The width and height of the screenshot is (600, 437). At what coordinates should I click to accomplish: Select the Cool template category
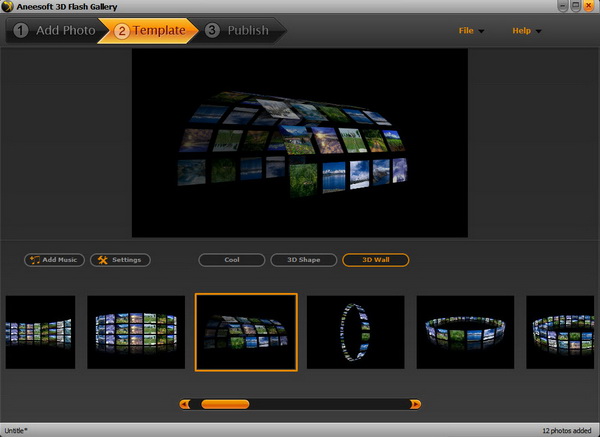[231, 260]
